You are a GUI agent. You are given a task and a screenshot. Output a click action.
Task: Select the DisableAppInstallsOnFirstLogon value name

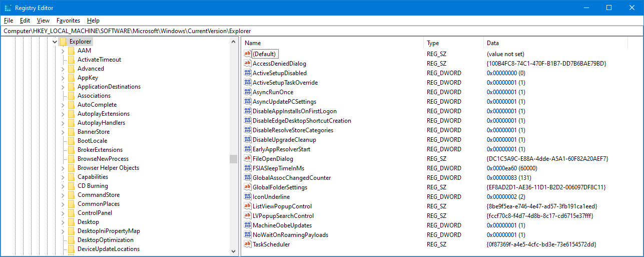[x=295, y=111]
